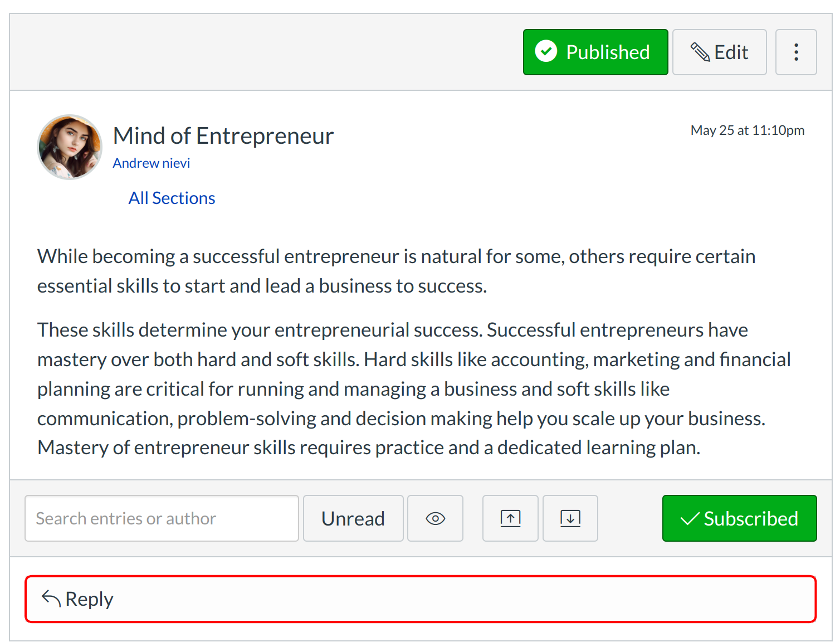The height and width of the screenshot is (642, 840).
Task: Click the Reply box text
Action: pyautogui.click(x=89, y=600)
